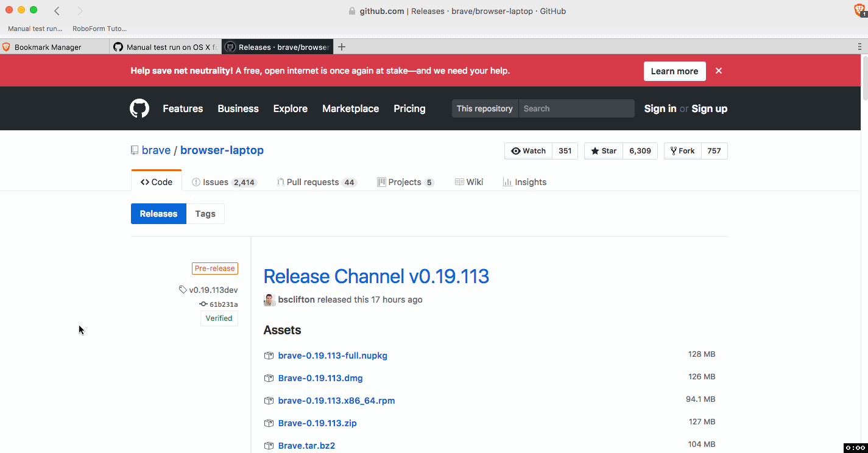Download Brave-0.19.113.dmg

(320, 378)
